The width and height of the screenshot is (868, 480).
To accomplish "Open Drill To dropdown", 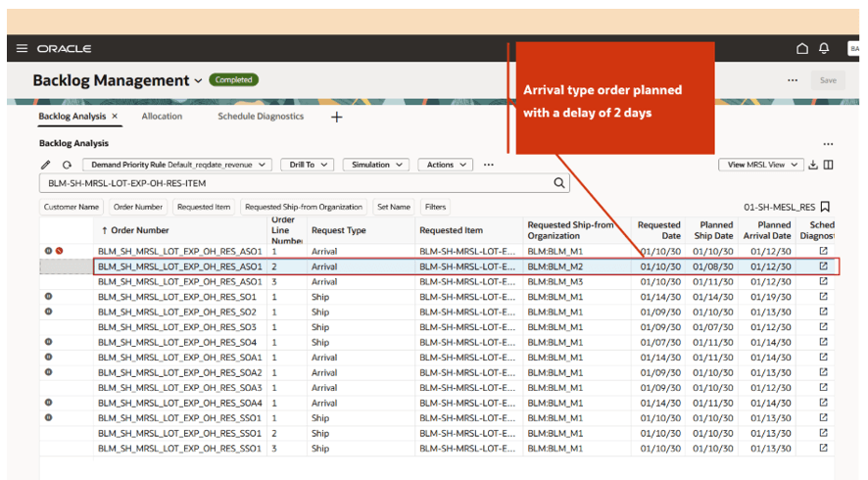I will (x=308, y=165).
